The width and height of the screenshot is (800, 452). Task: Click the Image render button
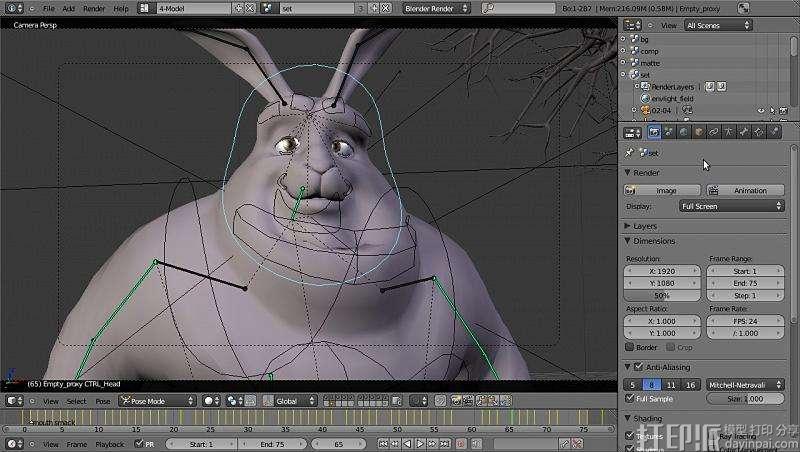pyautogui.click(x=662, y=190)
